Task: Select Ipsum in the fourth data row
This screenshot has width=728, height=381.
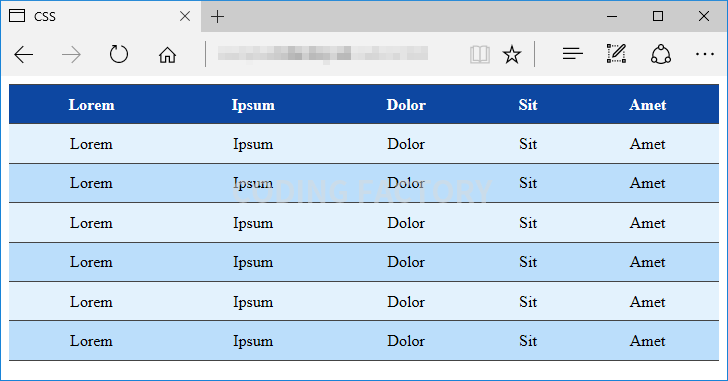Action: [x=253, y=262]
